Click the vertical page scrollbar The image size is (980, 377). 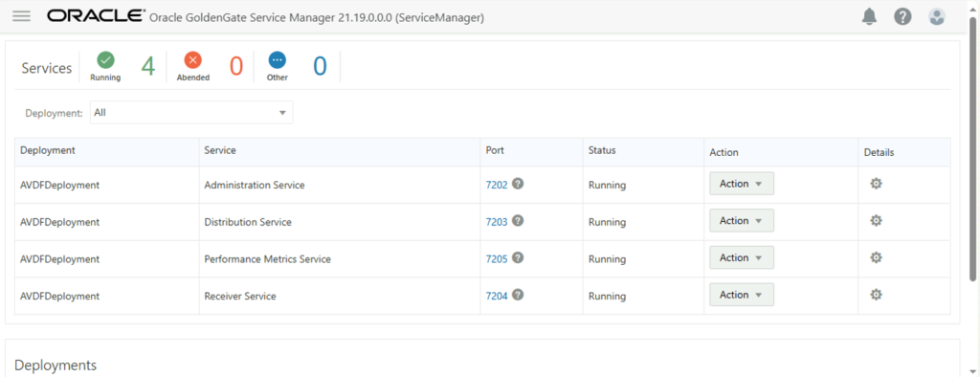(973, 150)
